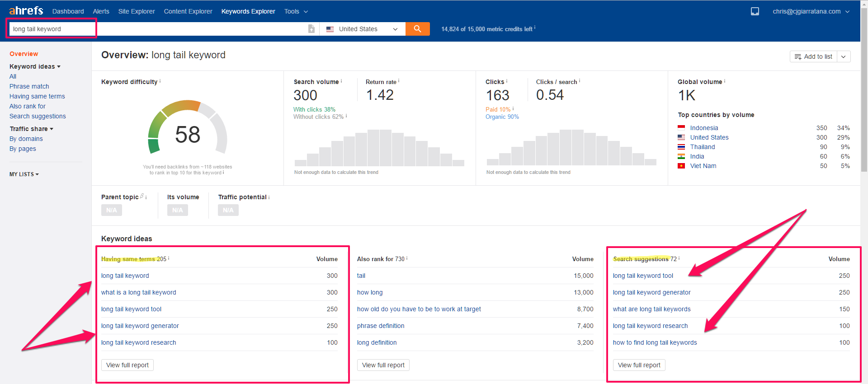Open the notifications inbox icon
This screenshot has width=868, height=384.
(x=755, y=11)
